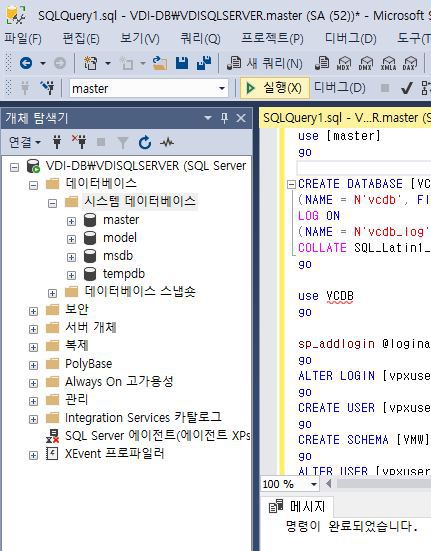431x551 pixels.
Task: Expand the model database node
Action: 71,239
